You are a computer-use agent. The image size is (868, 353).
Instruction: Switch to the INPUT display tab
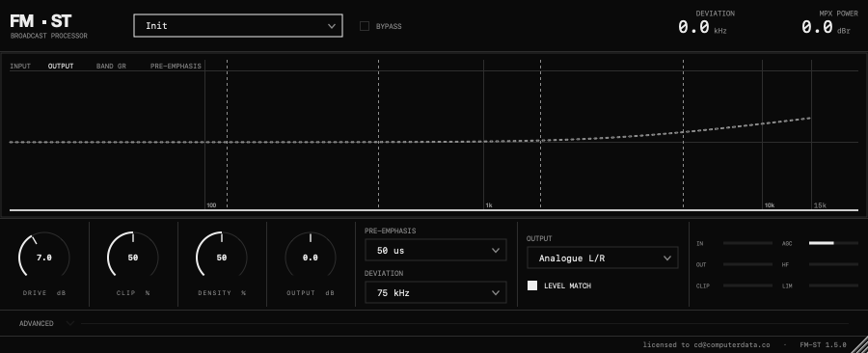(20, 66)
